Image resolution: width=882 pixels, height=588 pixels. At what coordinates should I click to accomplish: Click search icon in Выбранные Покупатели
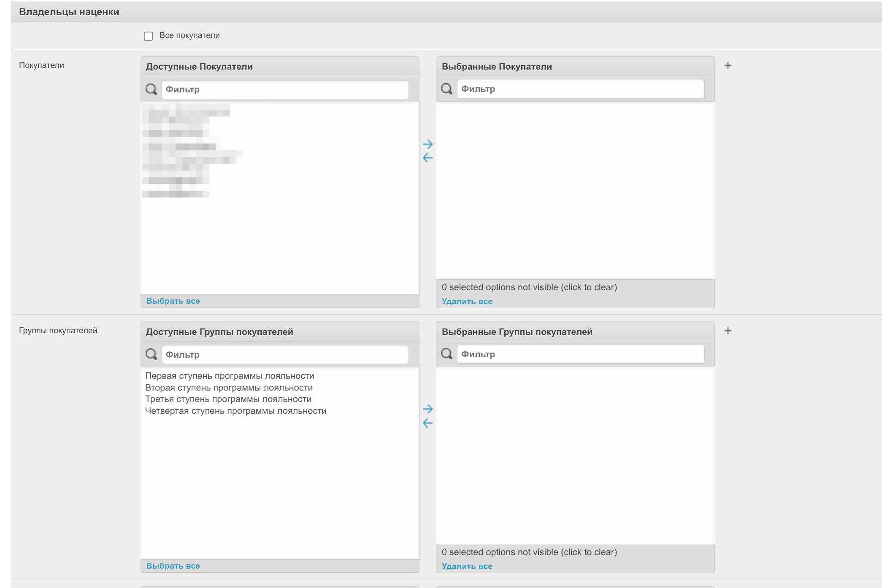click(x=446, y=89)
